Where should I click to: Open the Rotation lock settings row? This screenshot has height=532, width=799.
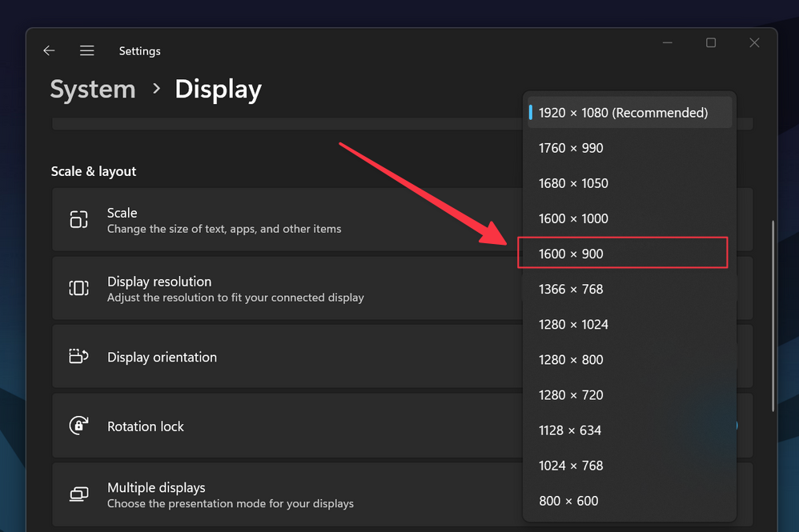(280, 426)
